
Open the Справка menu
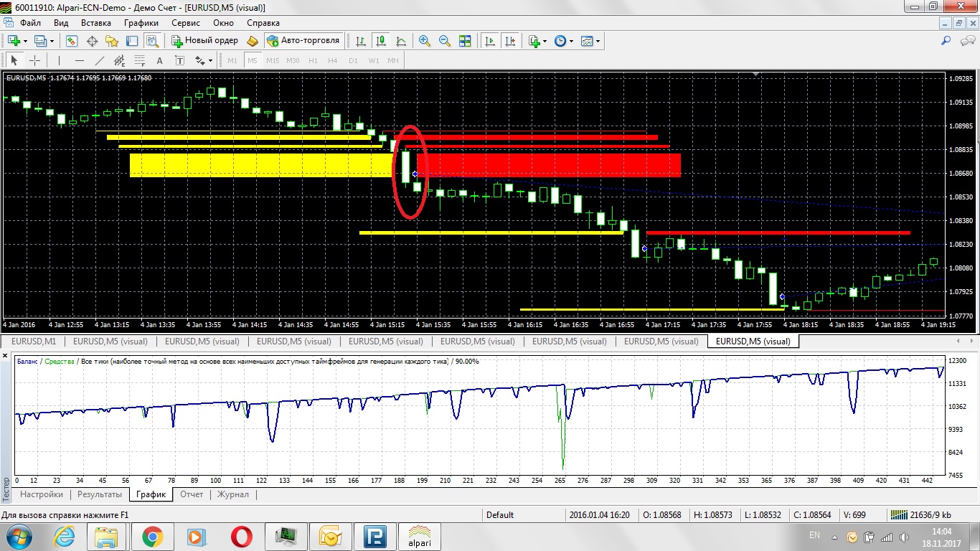(263, 23)
